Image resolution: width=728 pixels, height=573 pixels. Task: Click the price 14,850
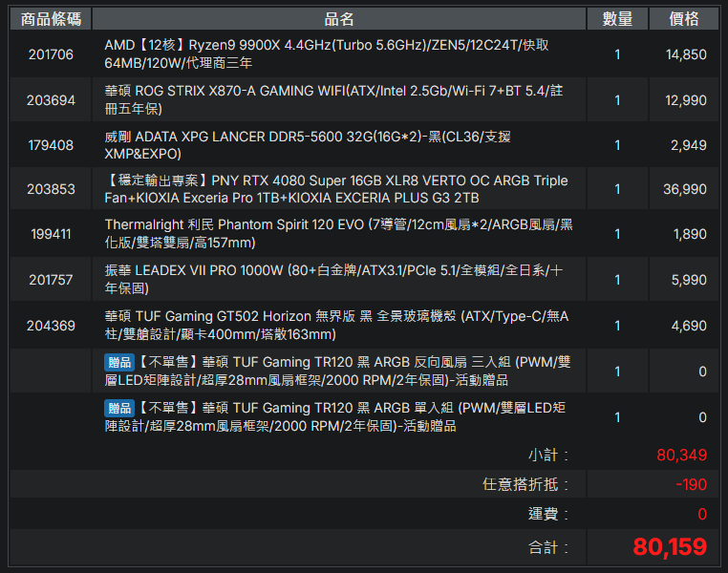tap(686, 54)
